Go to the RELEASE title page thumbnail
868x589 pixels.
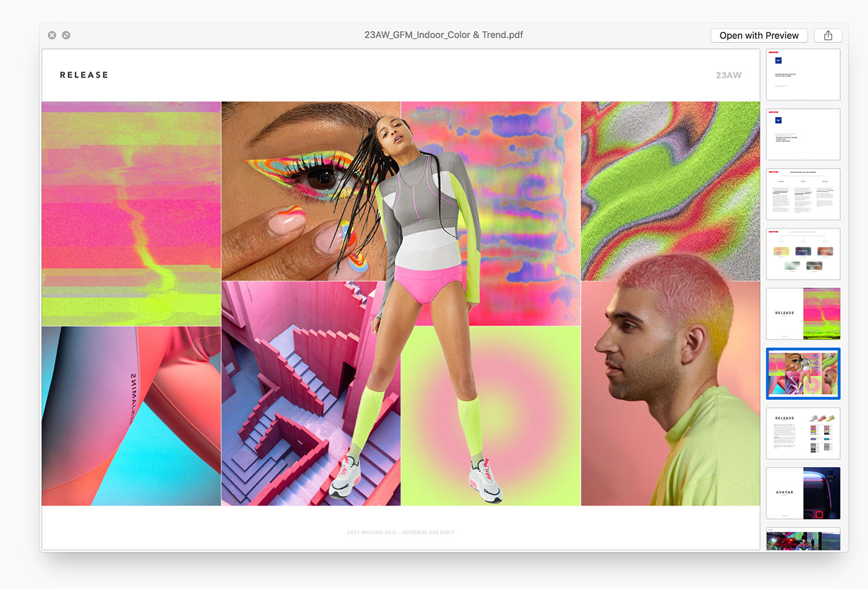point(803,313)
